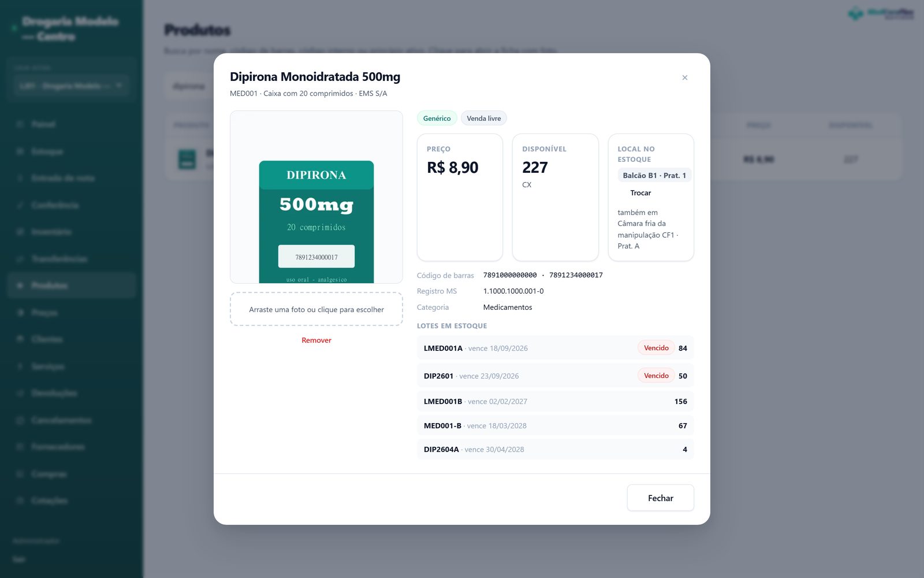Select lot row MED001-B
924x578 pixels.
tap(555, 425)
